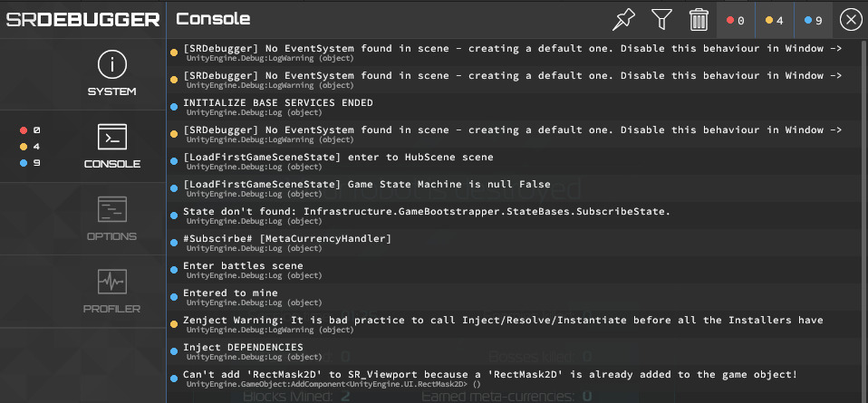Screen dimensions: 868x403
Task: Select the '#Subscirbe# [MetaCurrencyHandler]' log entry
Action: (517, 243)
